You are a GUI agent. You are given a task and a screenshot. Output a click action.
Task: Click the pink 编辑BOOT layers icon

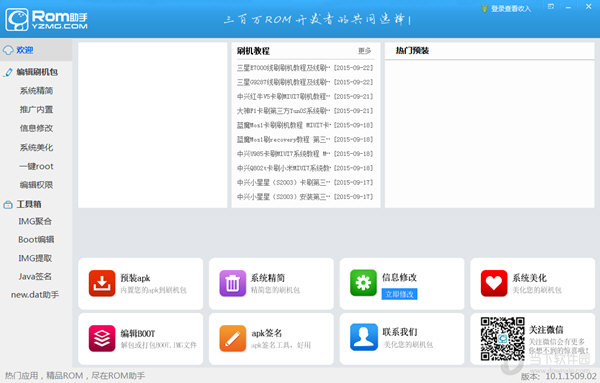click(x=102, y=338)
